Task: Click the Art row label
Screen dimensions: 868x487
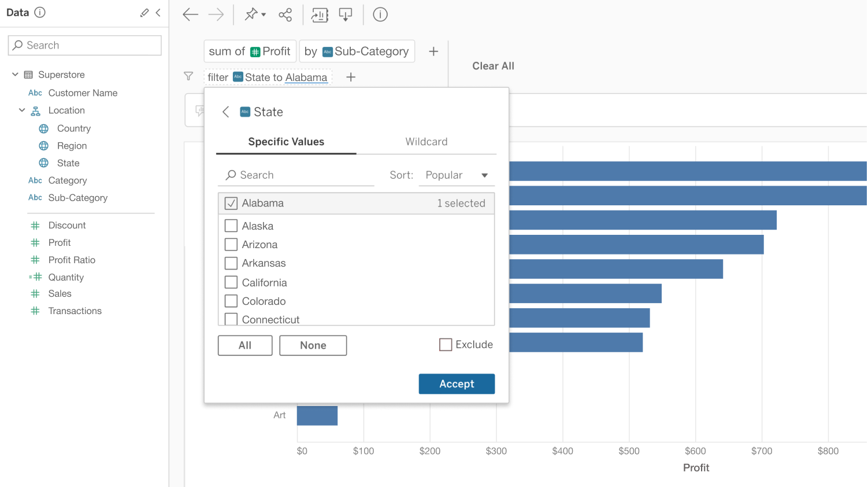Action: pyautogui.click(x=280, y=415)
